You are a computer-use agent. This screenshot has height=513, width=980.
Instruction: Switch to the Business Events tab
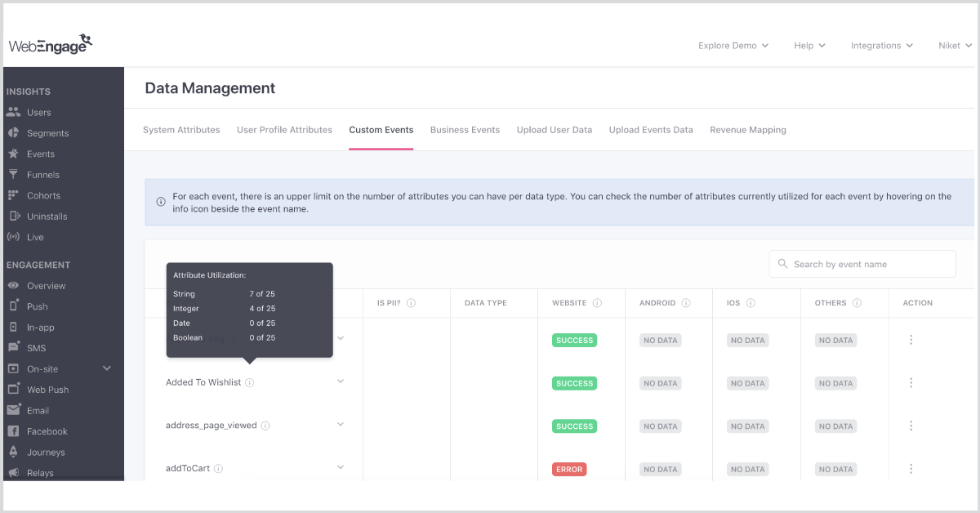(465, 130)
